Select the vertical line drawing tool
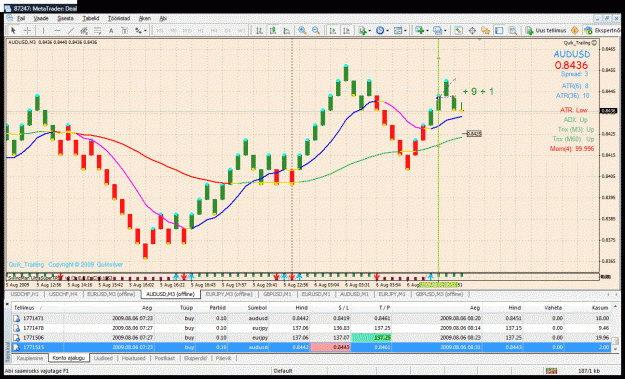 pos(43,30)
